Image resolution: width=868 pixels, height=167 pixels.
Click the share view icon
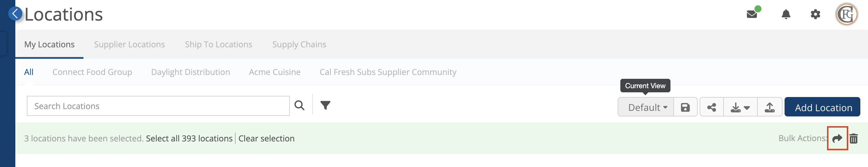coord(711,107)
